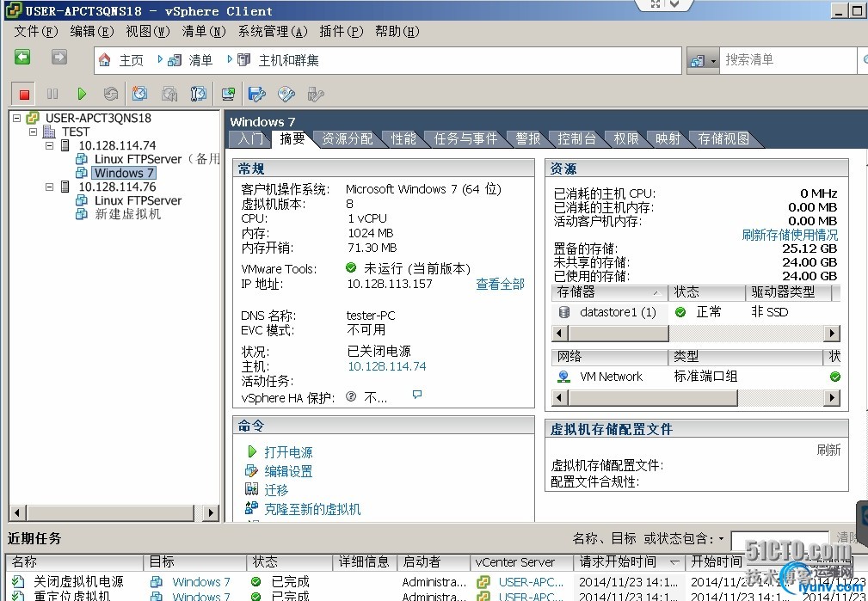Click the network list horizontal scrollbar left arrow
The width and height of the screenshot is (868, 601).
point(560,398)
